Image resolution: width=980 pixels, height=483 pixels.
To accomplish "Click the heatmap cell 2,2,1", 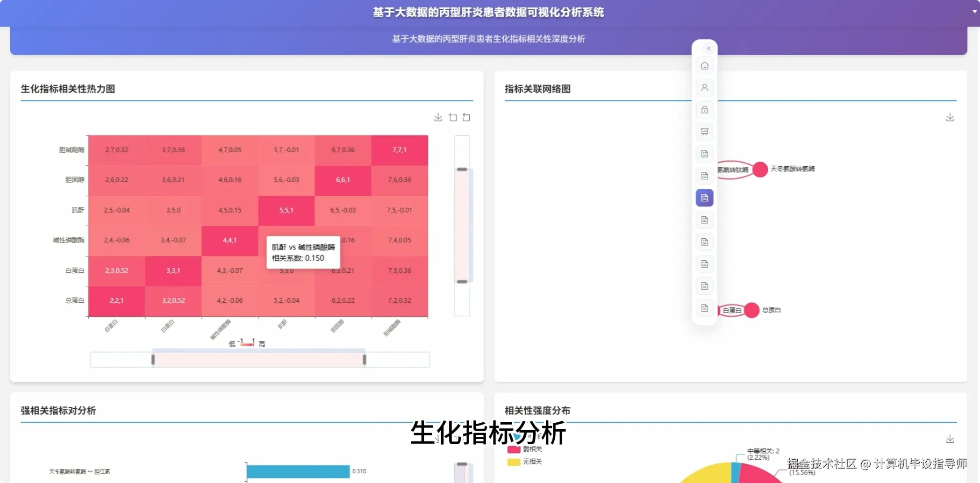I will [116, 300].
